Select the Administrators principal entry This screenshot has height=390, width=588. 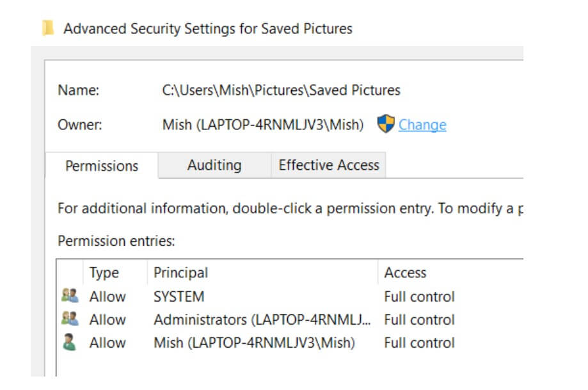(x=262, y=320)
